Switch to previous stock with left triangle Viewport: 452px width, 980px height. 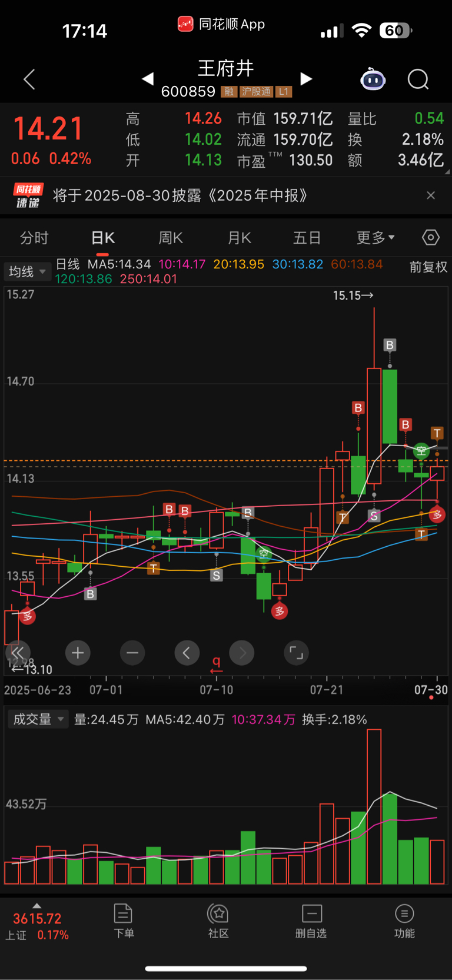point(148,78)
